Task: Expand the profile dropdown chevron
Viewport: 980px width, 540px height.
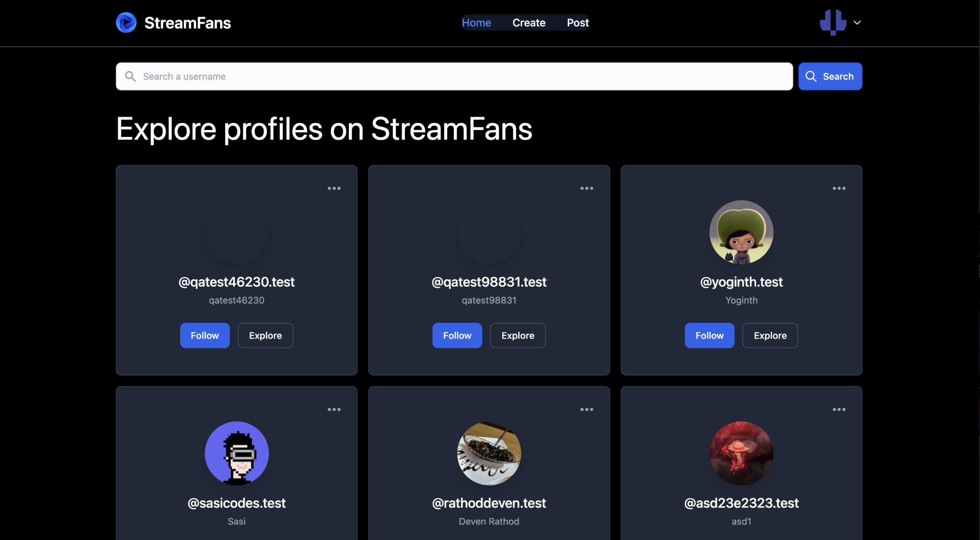Action: [857, 23]
